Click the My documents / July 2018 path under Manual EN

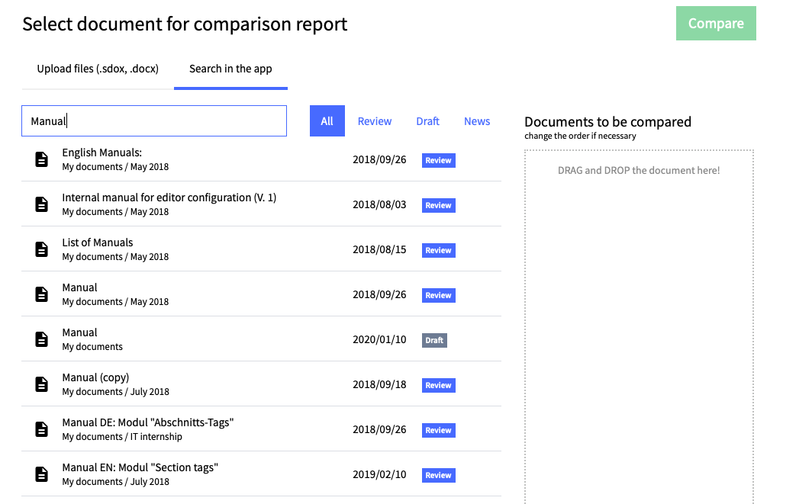115,482
